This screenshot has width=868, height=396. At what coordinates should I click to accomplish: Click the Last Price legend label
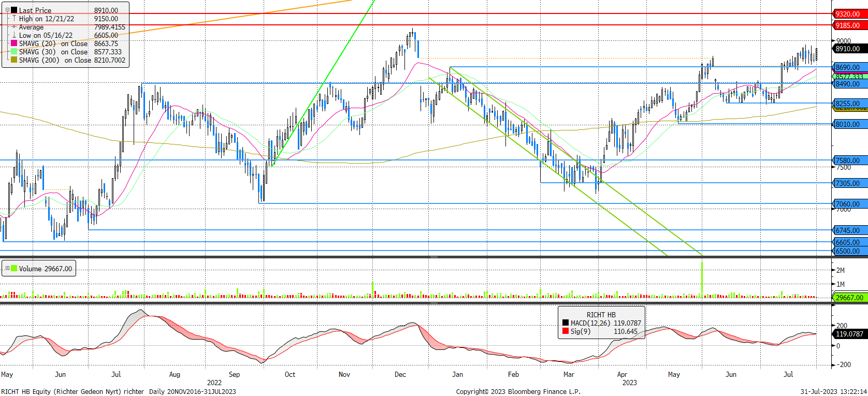pyautogui.click(x=35, y=10)
